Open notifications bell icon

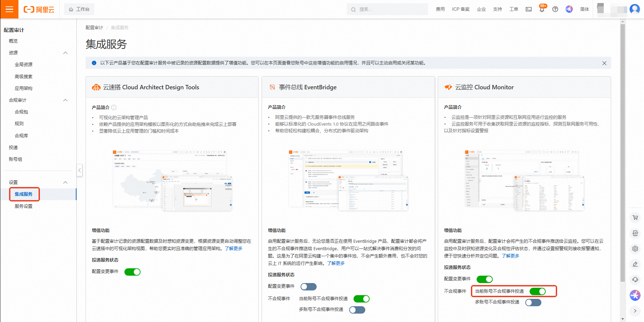click(542, 9)
